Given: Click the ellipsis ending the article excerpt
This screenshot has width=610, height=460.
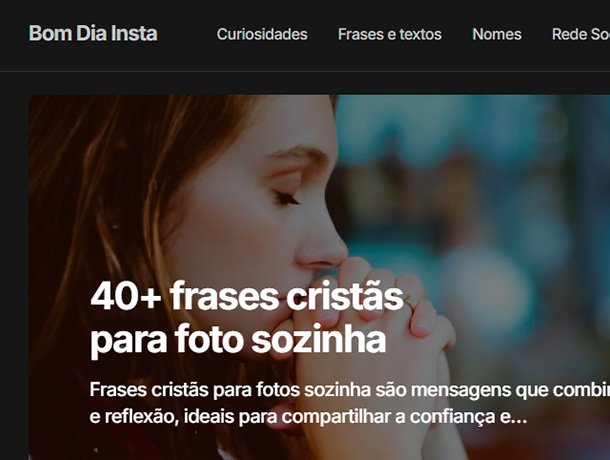Looking at the screenshot, I should [x=519, y=418].
